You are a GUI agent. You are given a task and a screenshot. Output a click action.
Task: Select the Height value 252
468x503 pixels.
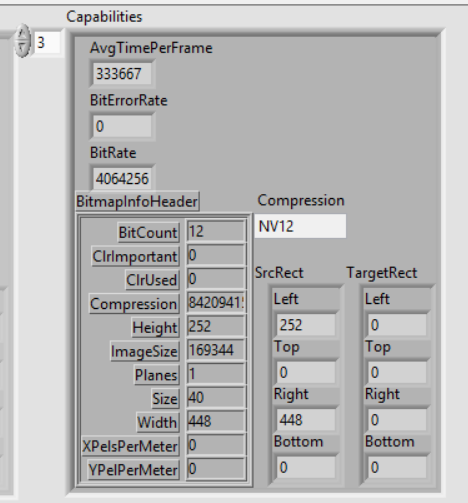pos(216,326)
